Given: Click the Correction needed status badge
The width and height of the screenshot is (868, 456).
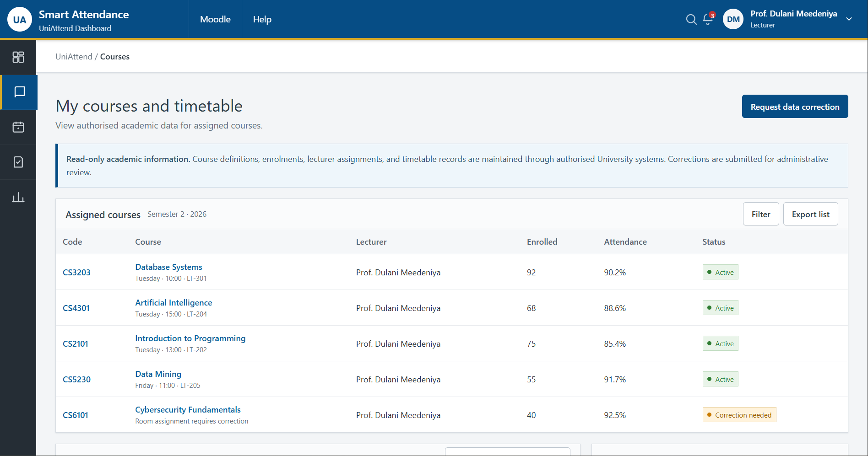Looking at the screenshot, I should 739,415.
